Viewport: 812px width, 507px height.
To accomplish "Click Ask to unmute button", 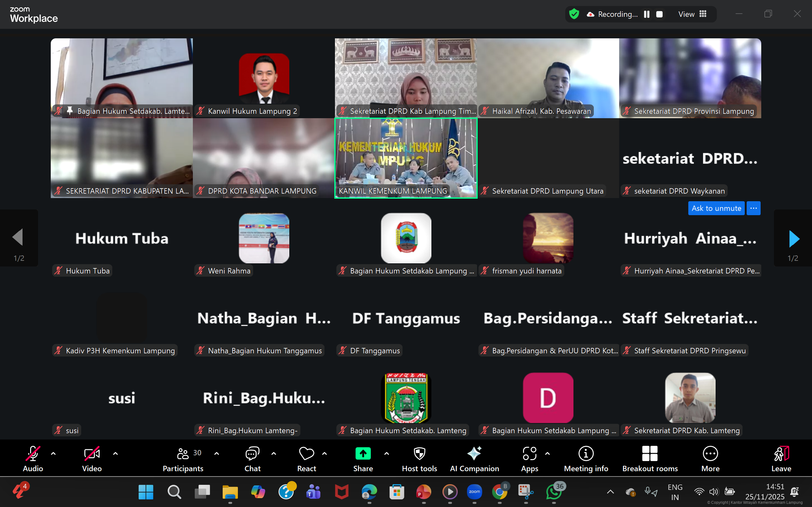I will (x=717, y=208).
